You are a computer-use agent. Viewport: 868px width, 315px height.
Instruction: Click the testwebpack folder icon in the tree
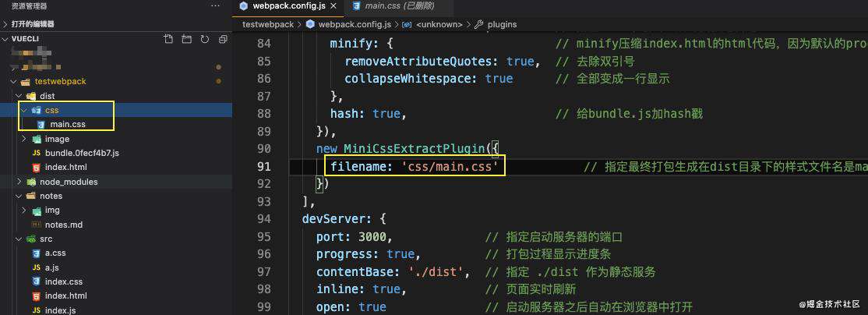pos(25,81)
